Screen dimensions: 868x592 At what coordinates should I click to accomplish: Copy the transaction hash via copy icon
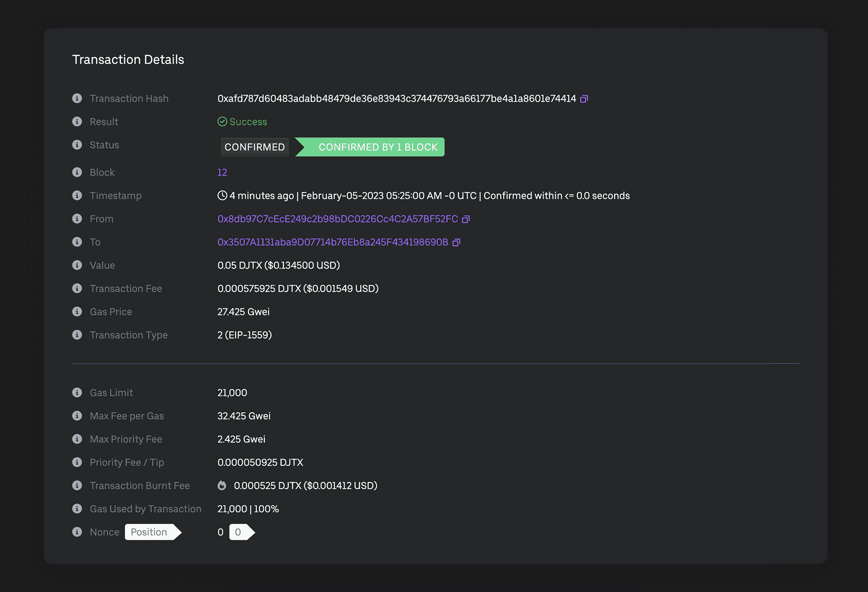(x=584, y=99)
